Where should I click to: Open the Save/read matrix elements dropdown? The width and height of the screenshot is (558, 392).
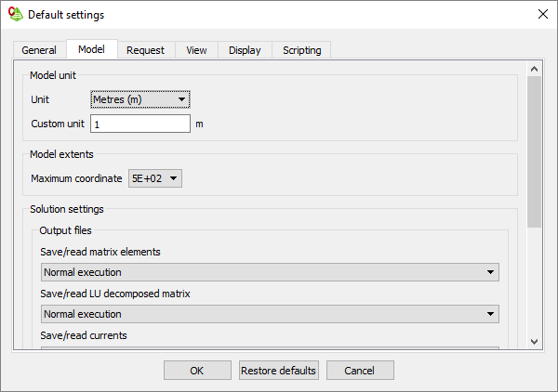(270, 272)
